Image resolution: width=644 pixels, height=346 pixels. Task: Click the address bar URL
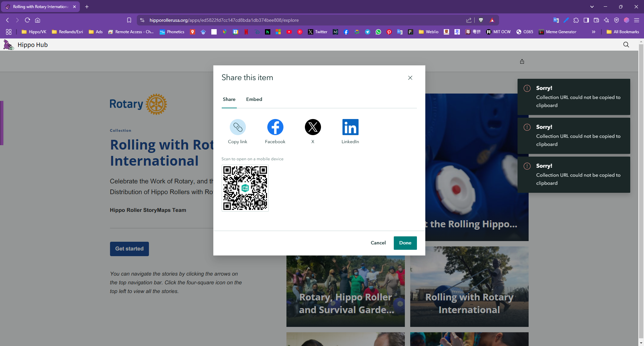click(x=224, y=20)
